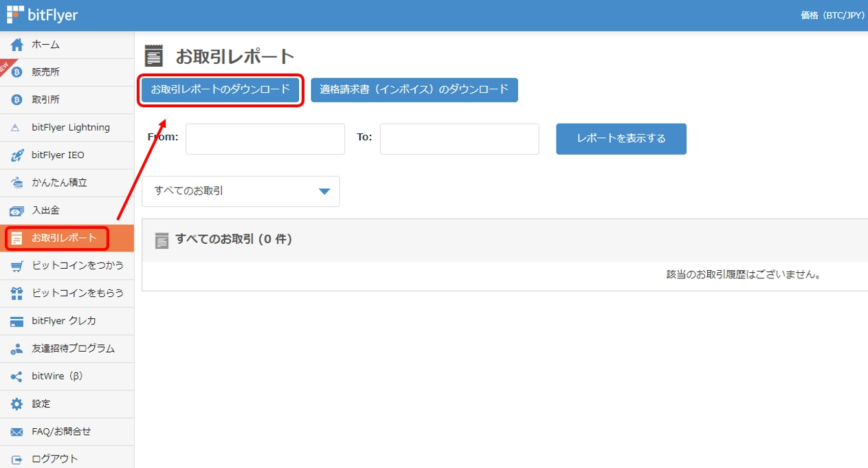Click the すべてのお取引 (0 件) heading
Viewport: 868px width, 468px height.
[x=234, y=240]
